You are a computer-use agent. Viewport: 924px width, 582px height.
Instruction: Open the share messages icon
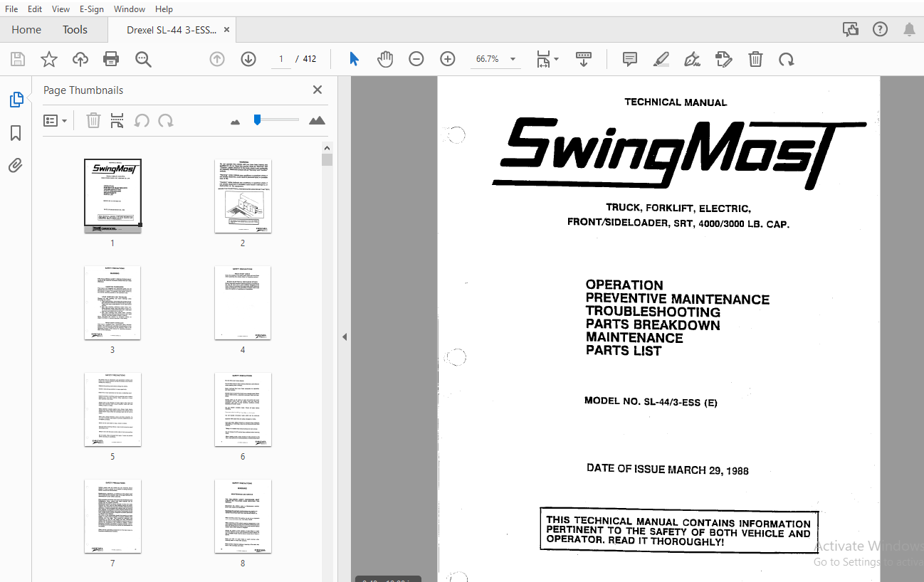tap(850, 30)
